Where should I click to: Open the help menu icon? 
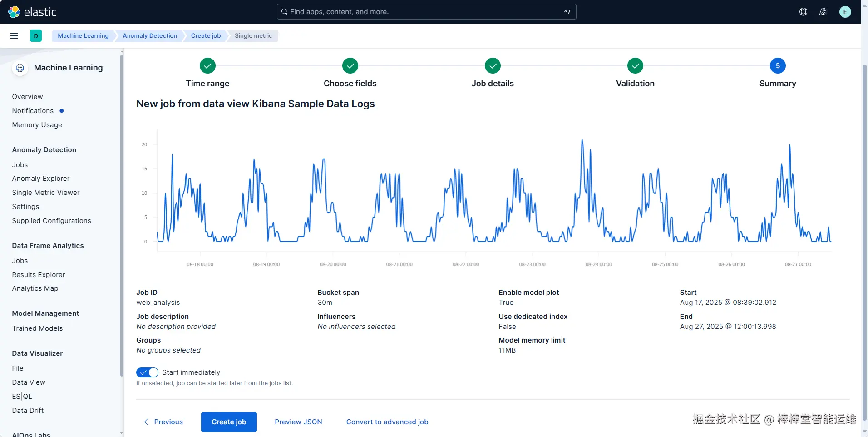[x=803, y=12]
